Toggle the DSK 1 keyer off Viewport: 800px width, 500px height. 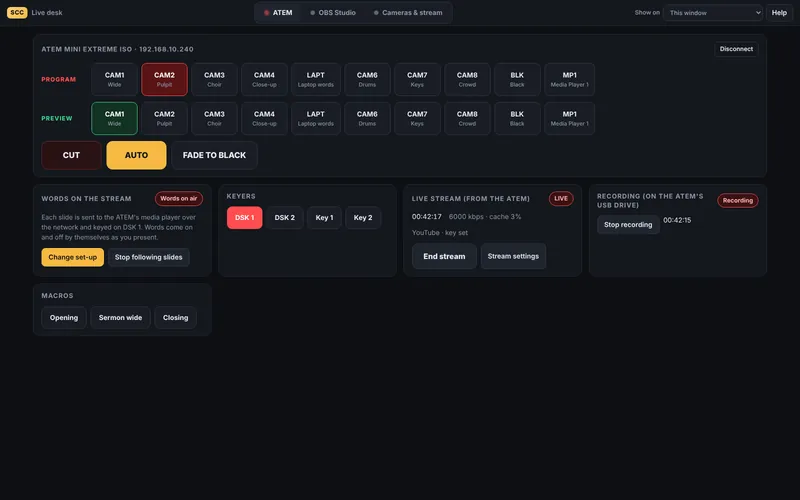(244, 217)
